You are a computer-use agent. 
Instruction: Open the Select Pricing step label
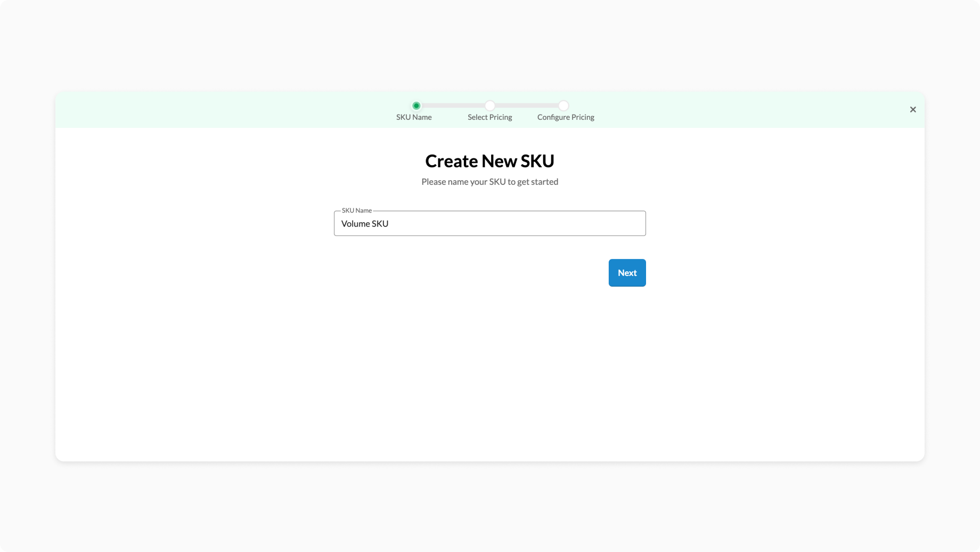point(489,117)
